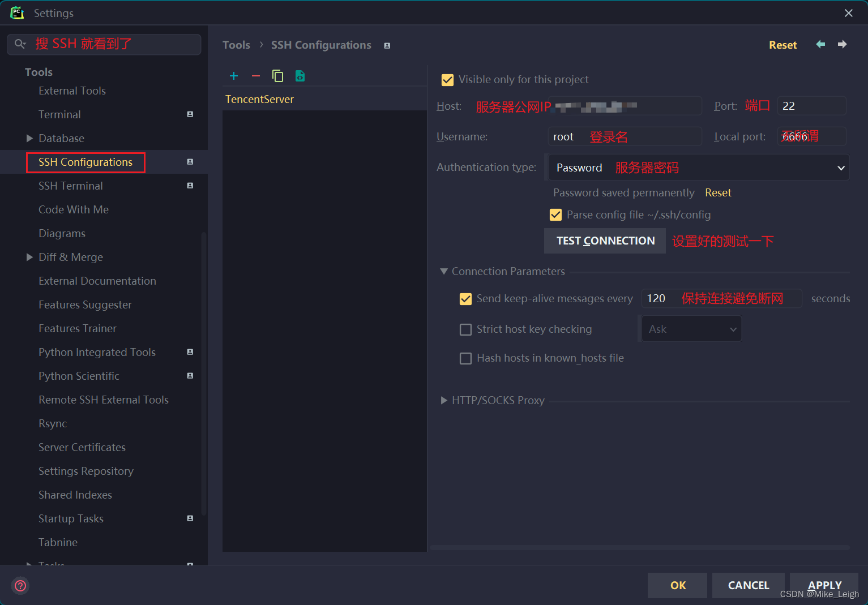The width and height of the screenshot is (868, 605).
Task: Focus the settings search field
Action: click(104, 44)
